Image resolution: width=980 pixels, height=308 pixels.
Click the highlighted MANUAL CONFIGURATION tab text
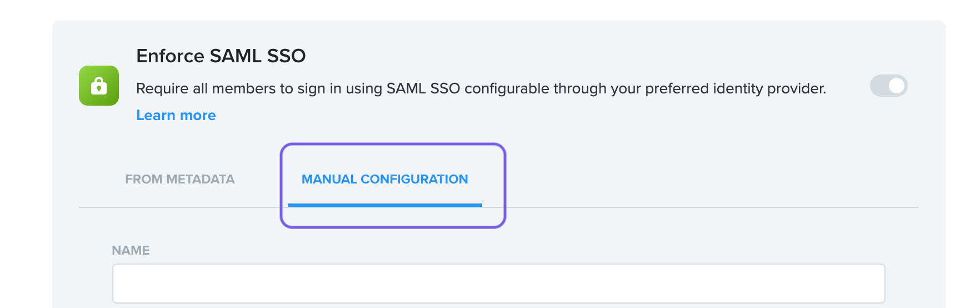tap(384, 179)
